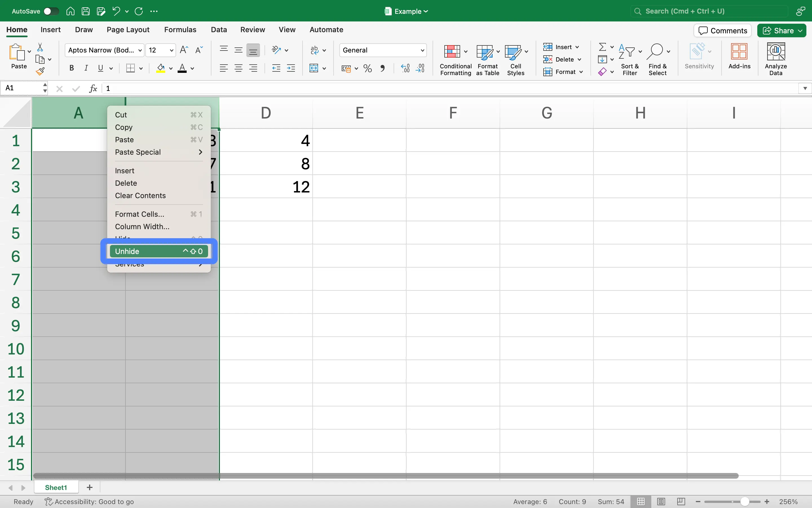Screen dimensions: 812x508
Task: Expand the Font Color dropdown arrow
Action: [x=192, y=69]
